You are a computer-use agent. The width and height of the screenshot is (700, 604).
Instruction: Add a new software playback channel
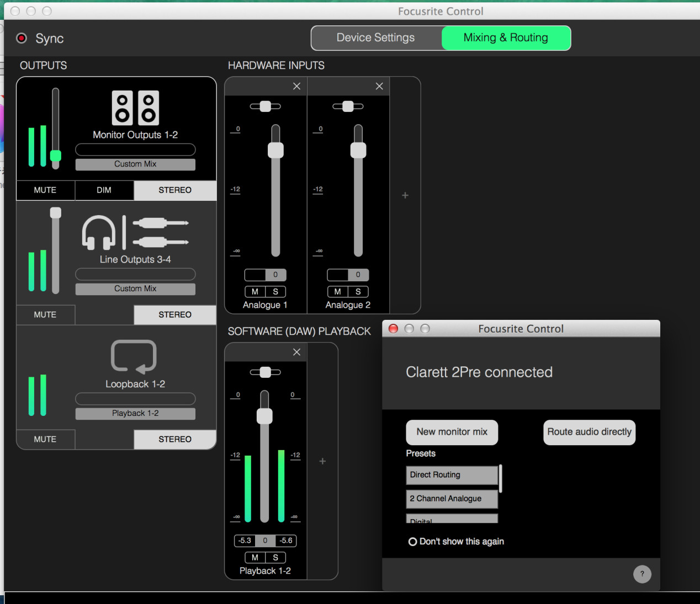322,461
